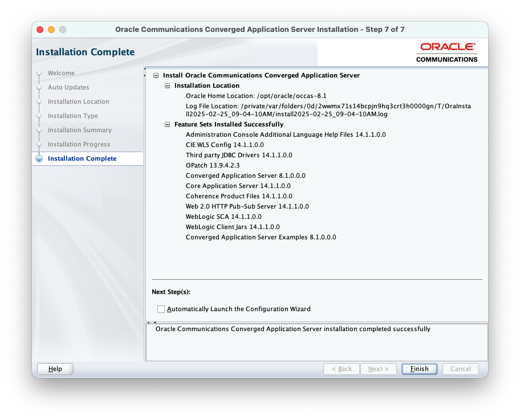The width and height of the screenshot is (520, 420).
Task: Click the Welcome step bullet icon
Action: 39,73
